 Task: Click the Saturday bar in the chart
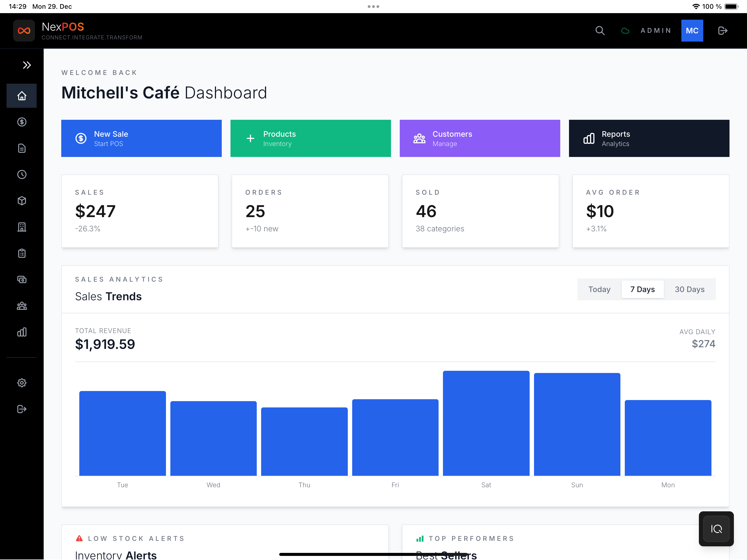point(486,423)
